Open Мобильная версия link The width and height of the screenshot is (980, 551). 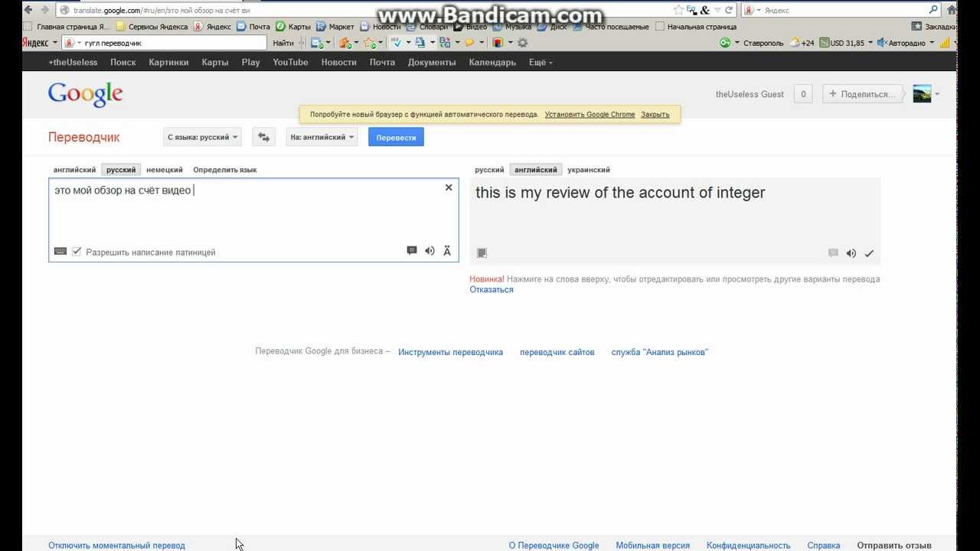tap(652, 546)
